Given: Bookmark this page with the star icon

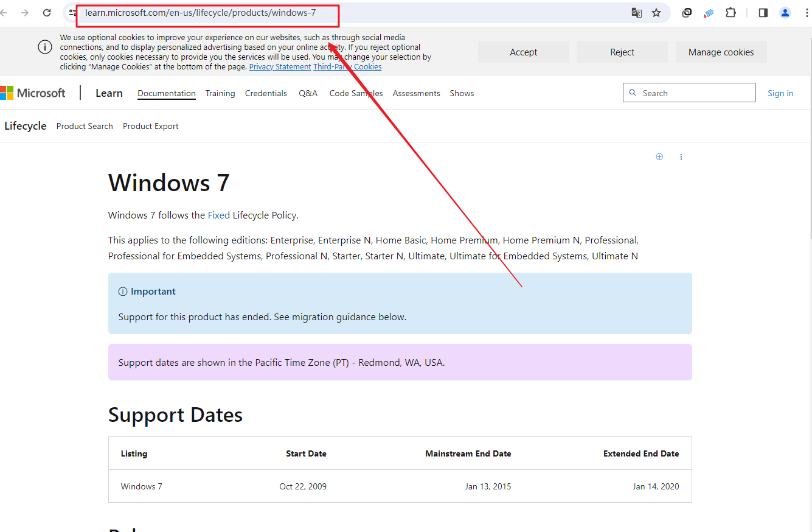Looking at the screenshot, I should tap(656, 13).
